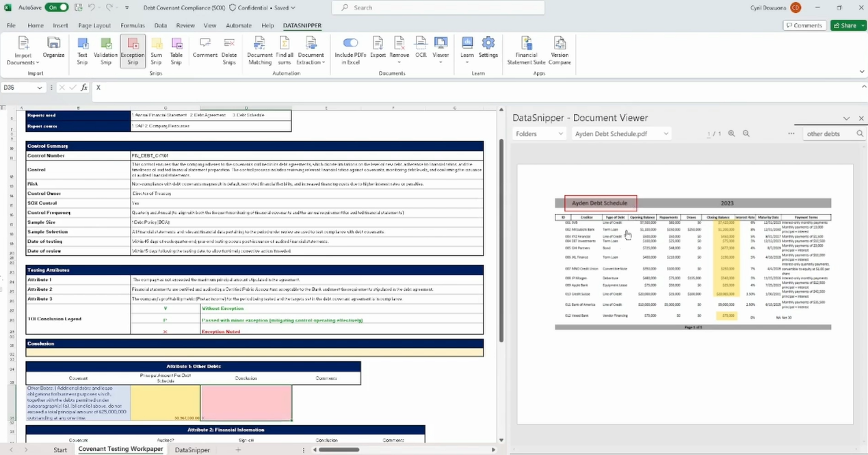Toggle Include PDFs in Excel

(349, 51)
